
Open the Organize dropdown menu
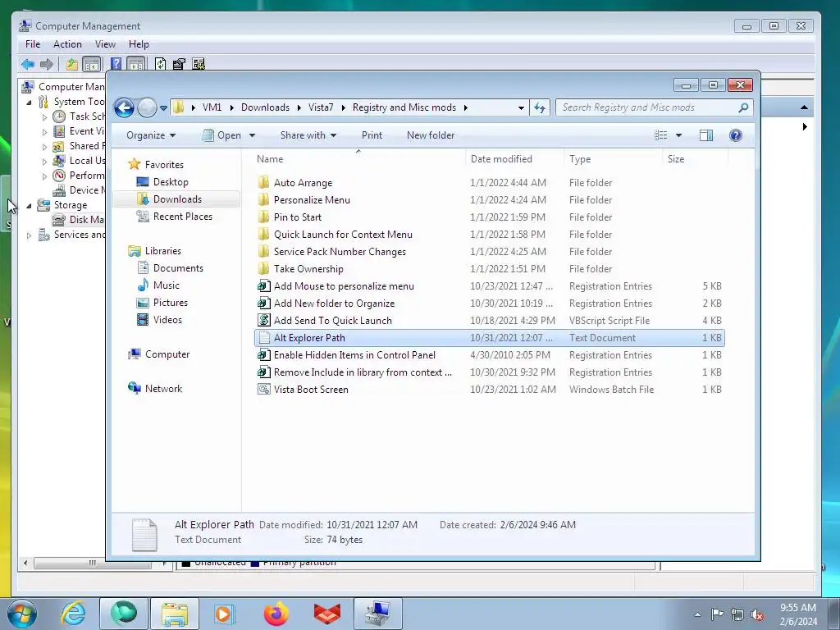pos(151,135)
